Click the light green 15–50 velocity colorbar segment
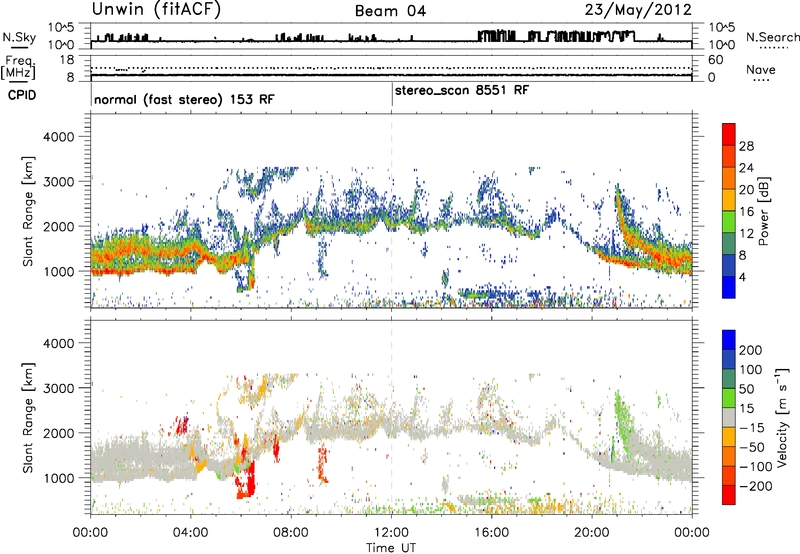The image size is (800, 554). 729,398
